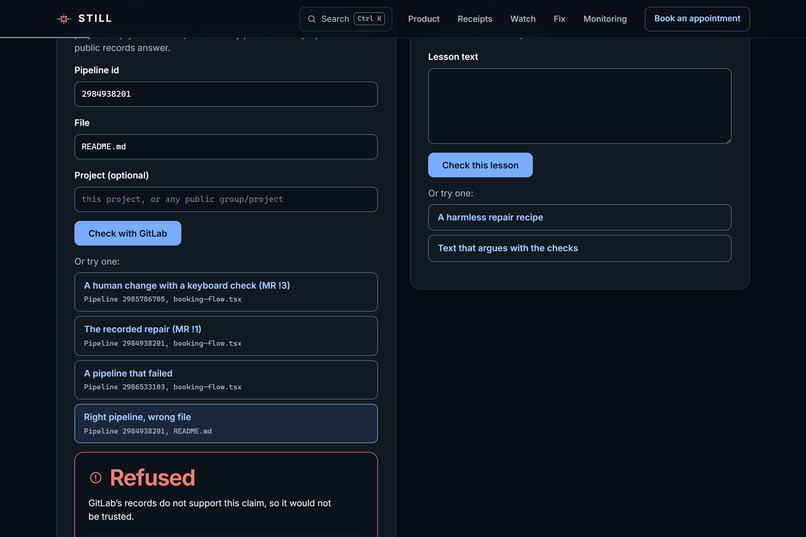Focus the Lesson text textarea
Screen dimensions: 806x537
pos(579,106)
